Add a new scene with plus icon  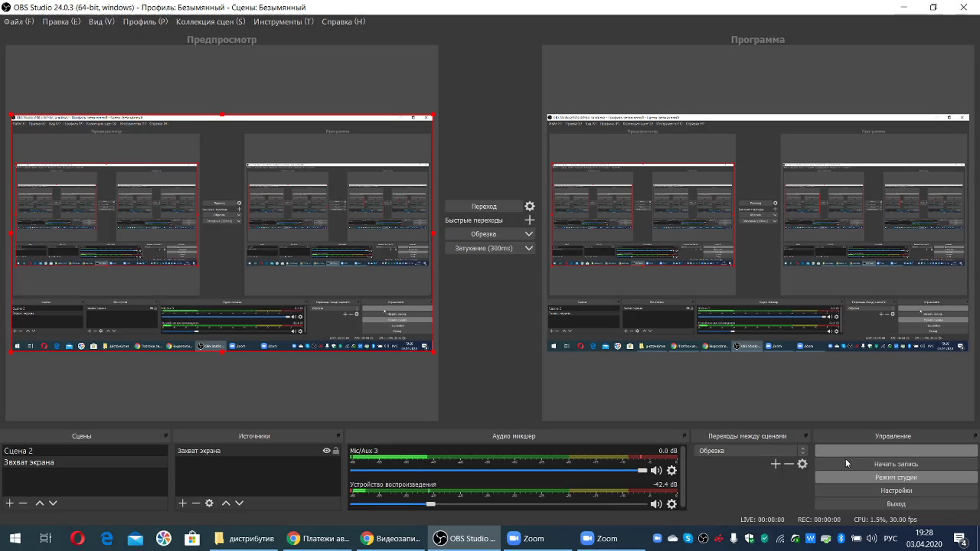(x=10, y=503)
